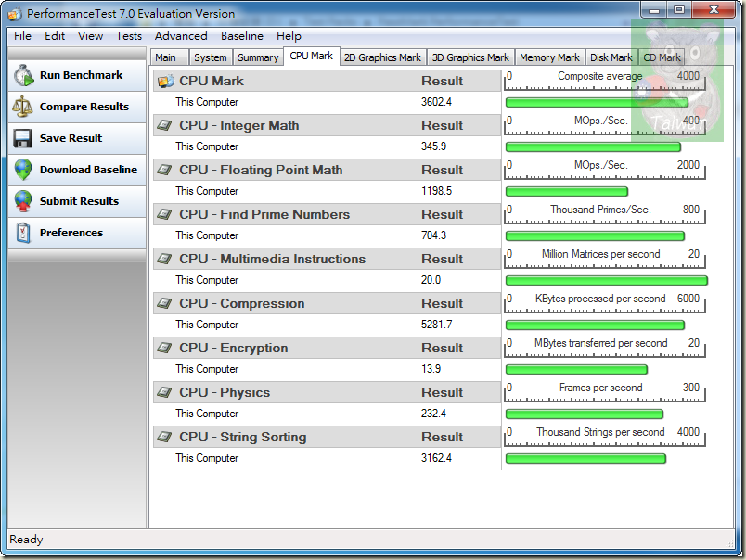The image size is (746, 560).
Task: Click the CPU Mark header icon
Action: tap(165, 82)
